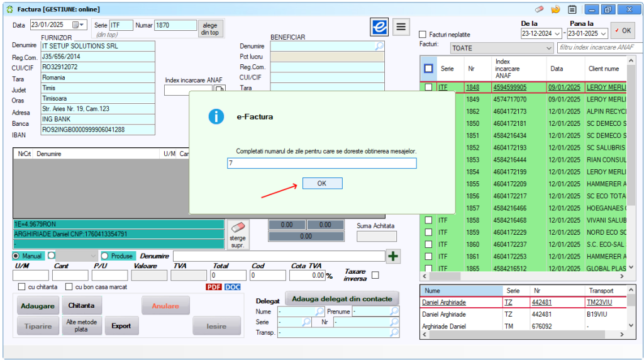
Task: Enable 'cu chitanta' checkbox
Action: [x=22, y=287]
